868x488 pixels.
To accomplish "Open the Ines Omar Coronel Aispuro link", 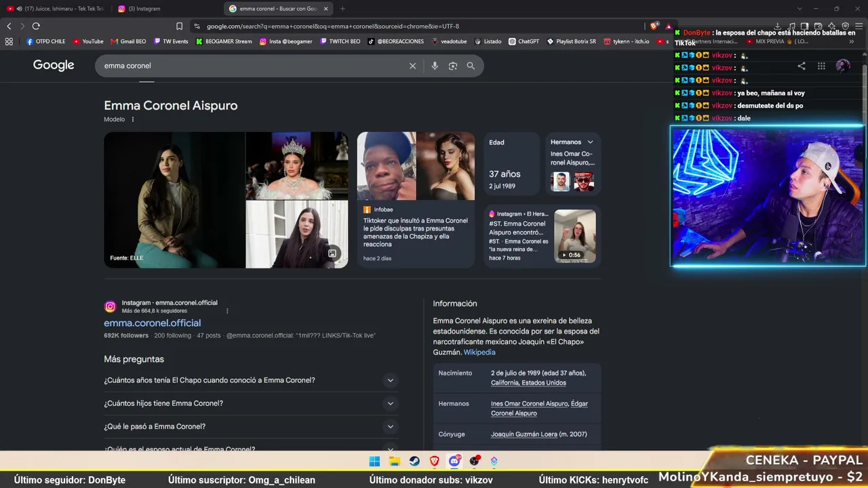I will pos(529,404).
